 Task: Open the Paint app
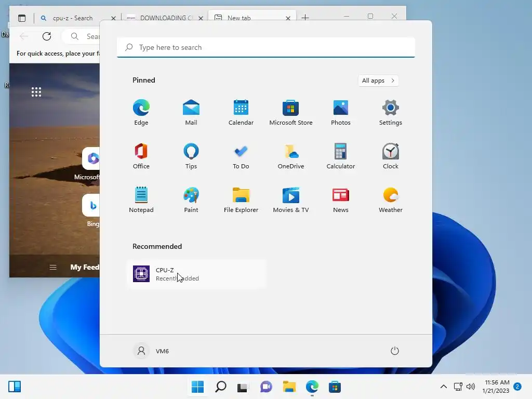[191, 199]
